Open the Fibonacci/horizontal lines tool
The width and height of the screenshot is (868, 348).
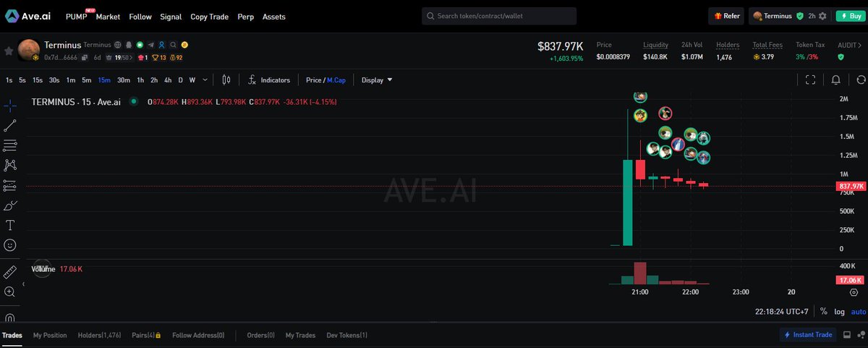click(10, 145)
